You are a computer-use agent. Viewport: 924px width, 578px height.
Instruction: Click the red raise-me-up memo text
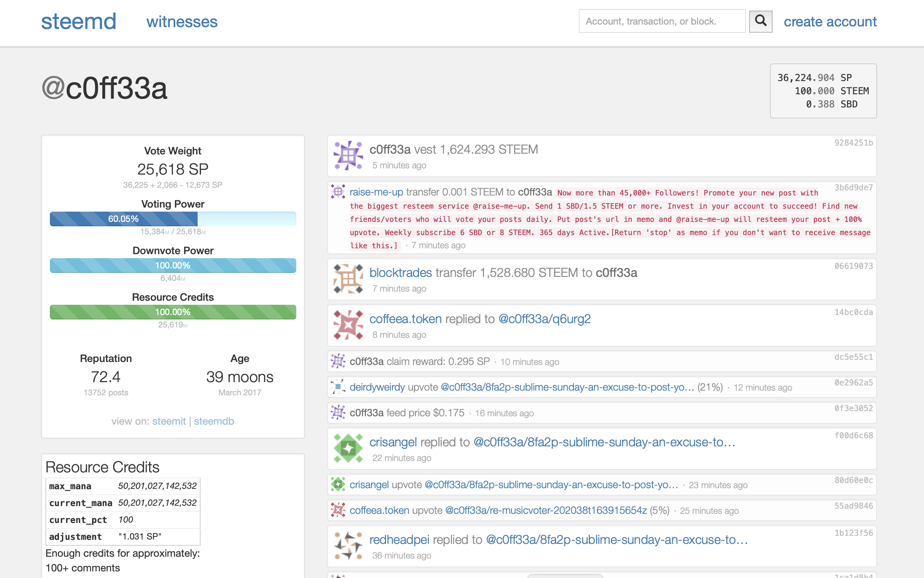(610, 219)
